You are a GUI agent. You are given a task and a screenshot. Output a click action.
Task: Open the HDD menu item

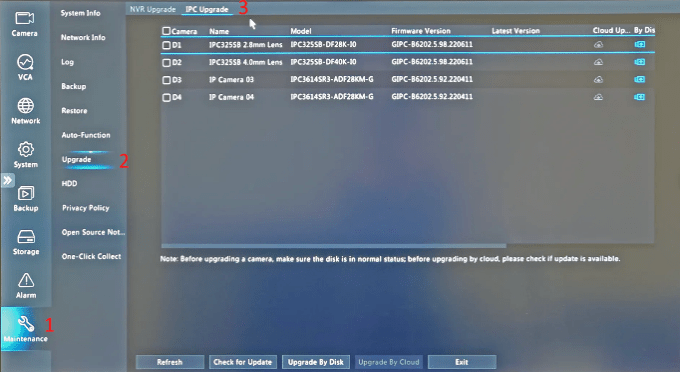coord(69,183)
